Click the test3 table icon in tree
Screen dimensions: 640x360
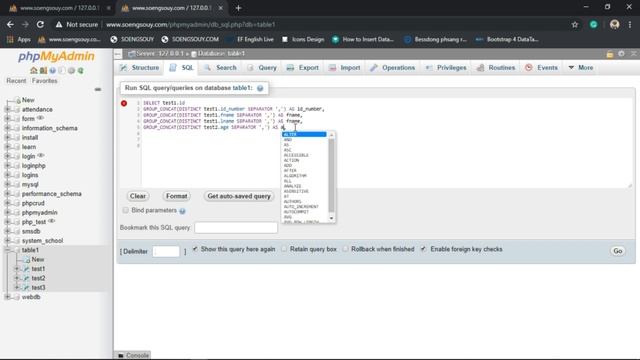click(26, 288)
